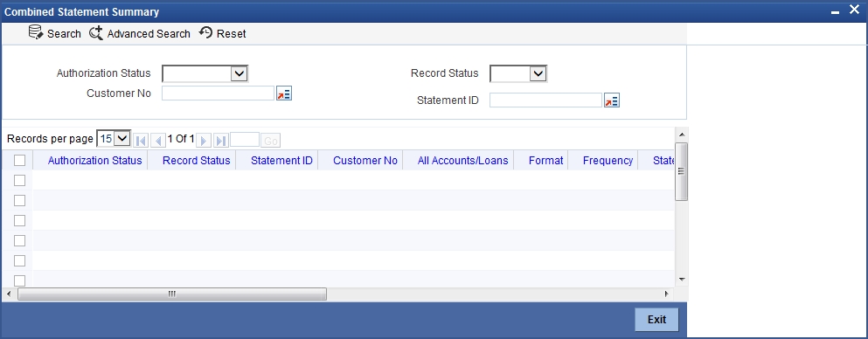Sort by Customer No column header
Image resolution: width=868 pixels, height=339 pixels.
pos(365,161)
